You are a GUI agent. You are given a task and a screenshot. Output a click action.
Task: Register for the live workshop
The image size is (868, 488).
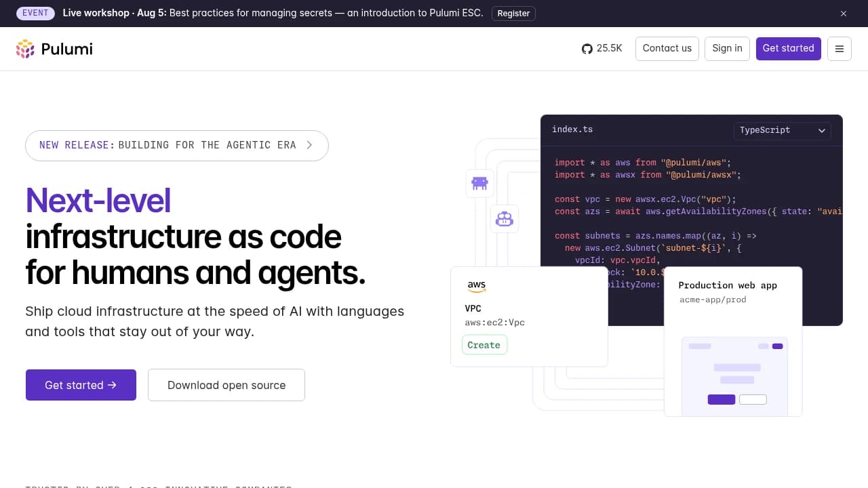coord(513,13)
